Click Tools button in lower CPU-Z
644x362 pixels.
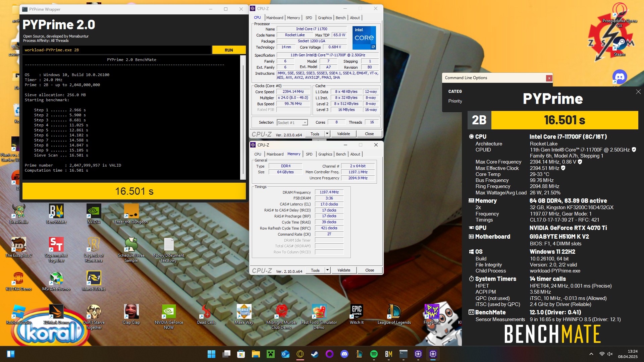(315, 270)
